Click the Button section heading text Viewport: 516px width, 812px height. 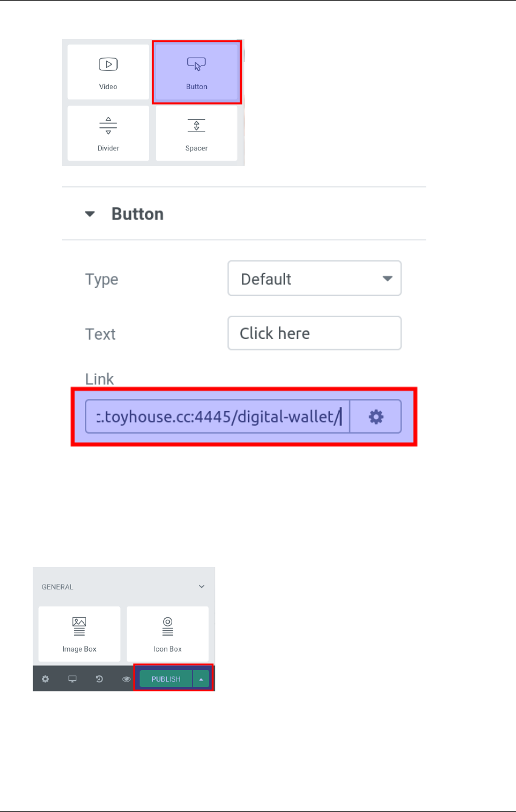coord(138,214)
